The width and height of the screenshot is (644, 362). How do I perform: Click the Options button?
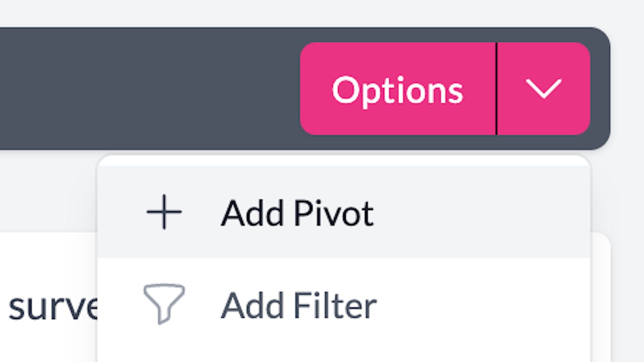[399, 89]
